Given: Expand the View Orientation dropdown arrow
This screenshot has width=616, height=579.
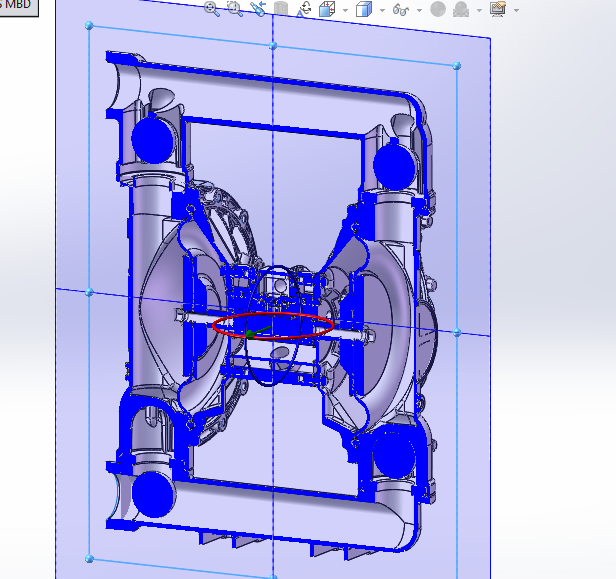Looking at the screenshot, I should [x=345, y=10].
